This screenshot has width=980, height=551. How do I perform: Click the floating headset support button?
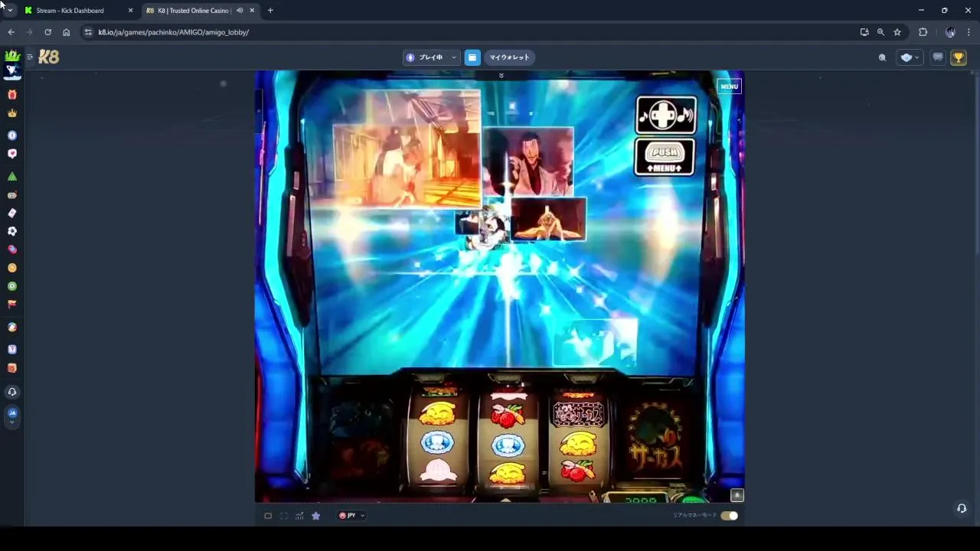tap(962, 508)
